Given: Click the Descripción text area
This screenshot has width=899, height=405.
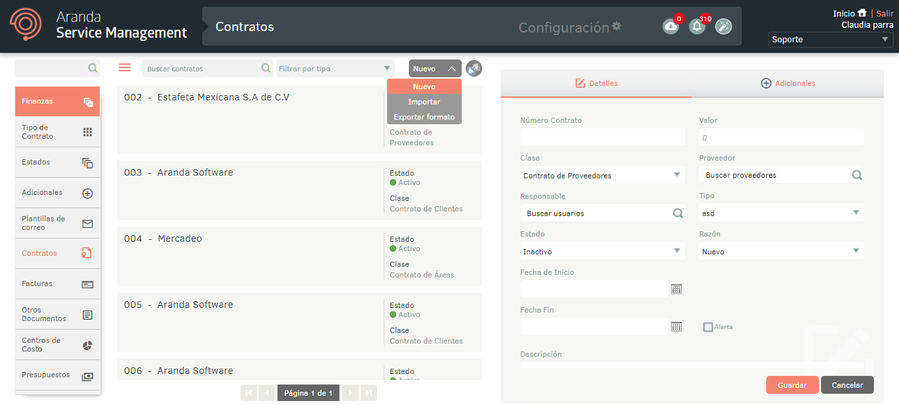Looking at the screenshot, I should click(691, 364).
